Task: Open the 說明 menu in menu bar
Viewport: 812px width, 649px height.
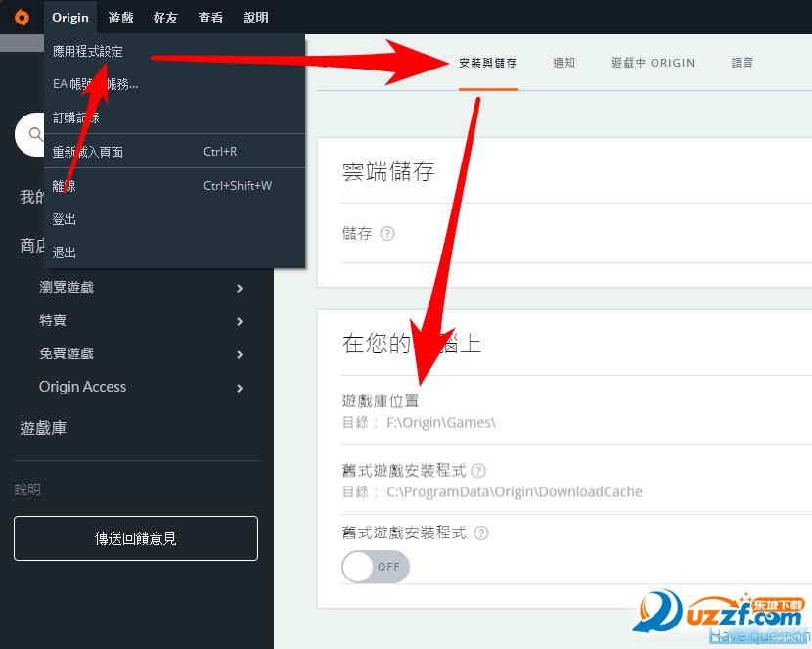Action: coord(255,18)
